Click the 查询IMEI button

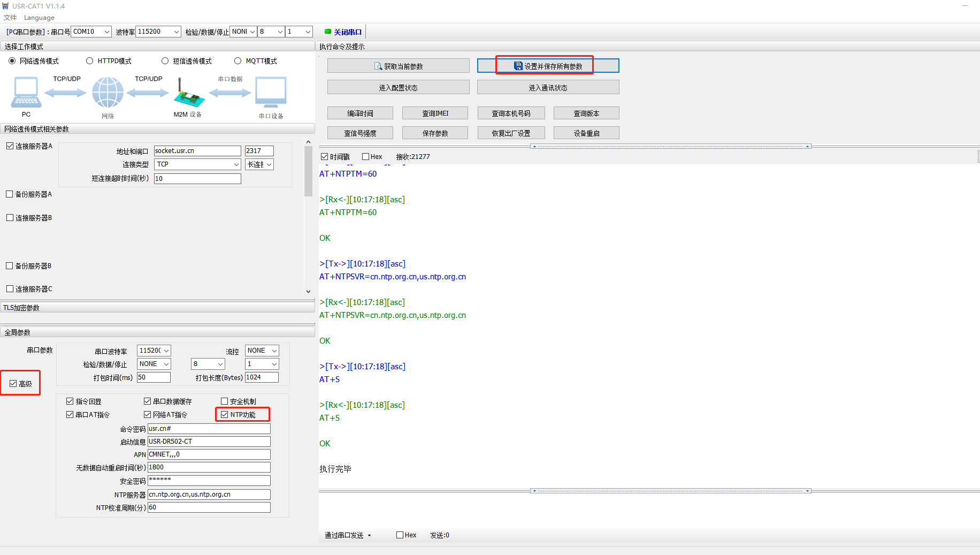(x=435, y=113)
